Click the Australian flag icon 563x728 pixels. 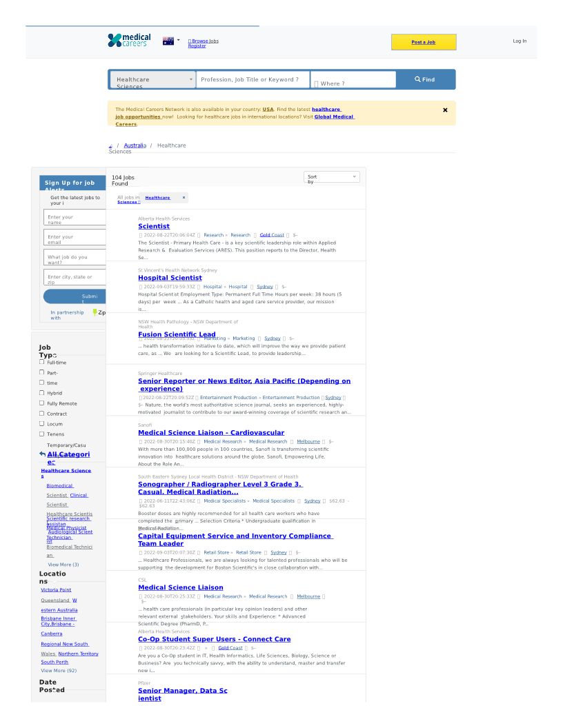point(168,41)
